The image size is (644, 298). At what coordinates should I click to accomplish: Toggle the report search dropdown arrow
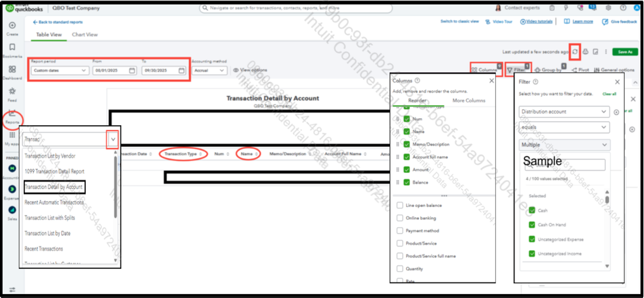point(113,139)
